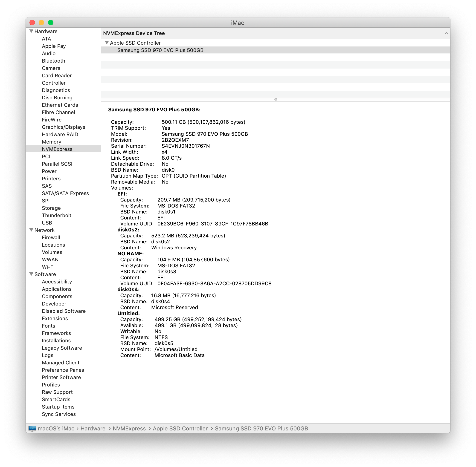Open Graphics/Displays hardware info
The height and width of the screenshot is (467, 476).
[63, 127]
